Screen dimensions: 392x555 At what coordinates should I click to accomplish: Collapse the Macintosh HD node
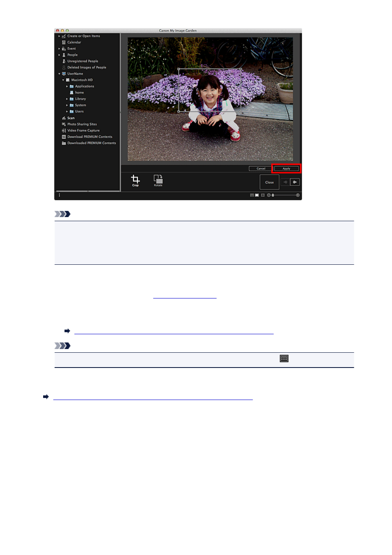[x=63, y=80]
